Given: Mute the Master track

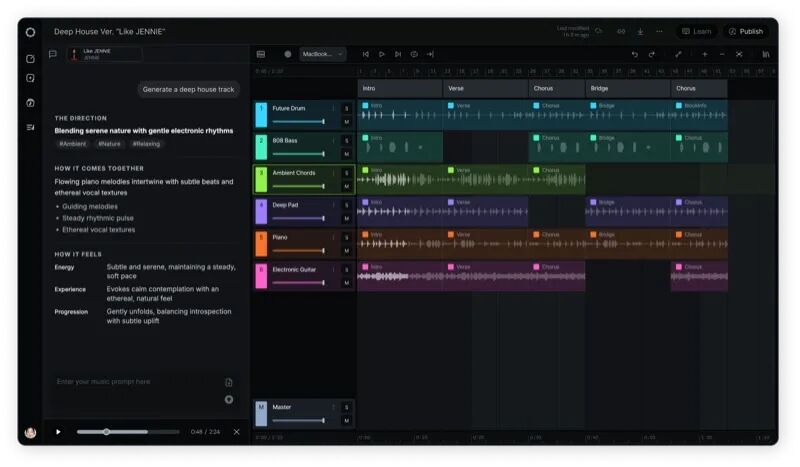Looking at the screenshot, I should click(346, 421).
